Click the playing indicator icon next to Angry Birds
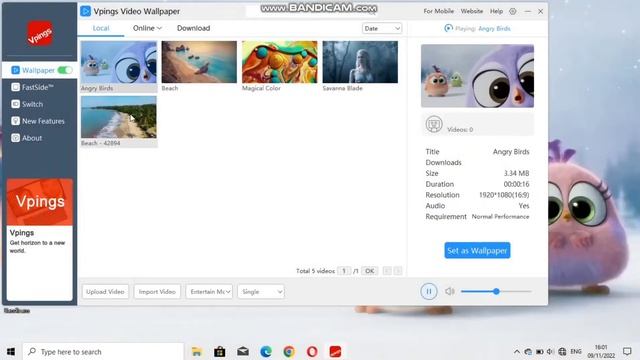640x360 pixels. pyautogui.click(x=448, y=28)
